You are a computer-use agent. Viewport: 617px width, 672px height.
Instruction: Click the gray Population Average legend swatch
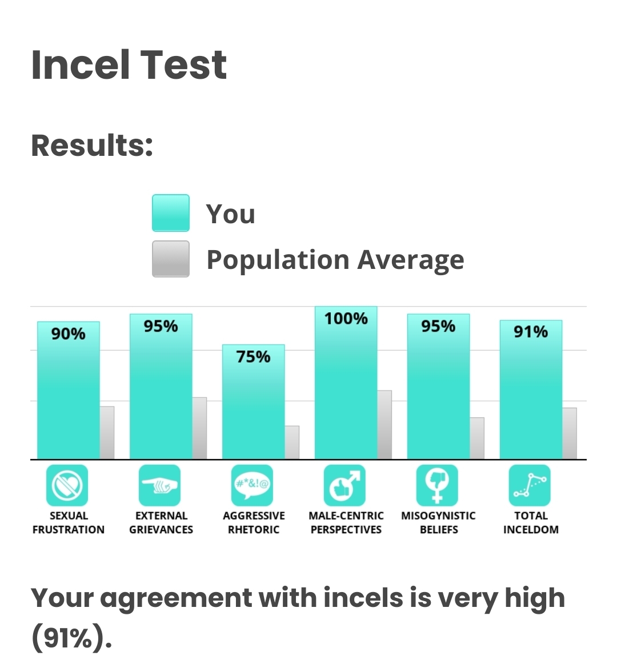(171, 259)
